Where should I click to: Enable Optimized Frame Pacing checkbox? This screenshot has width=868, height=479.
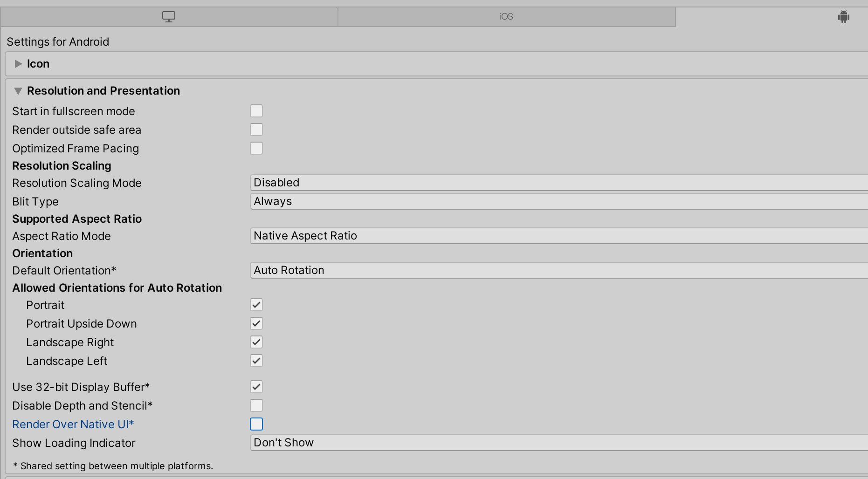point(256,148)
